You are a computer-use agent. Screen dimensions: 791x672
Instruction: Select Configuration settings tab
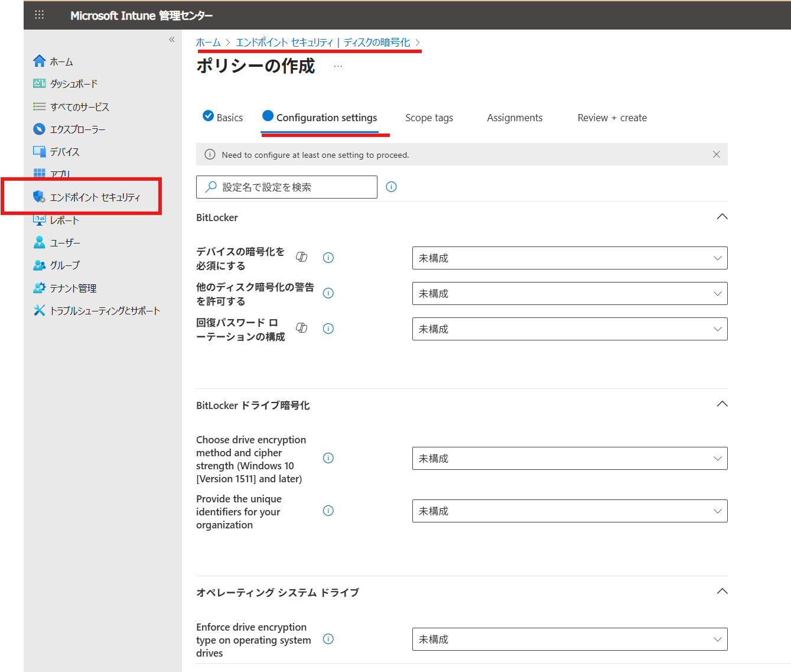(x=320, y=117)
